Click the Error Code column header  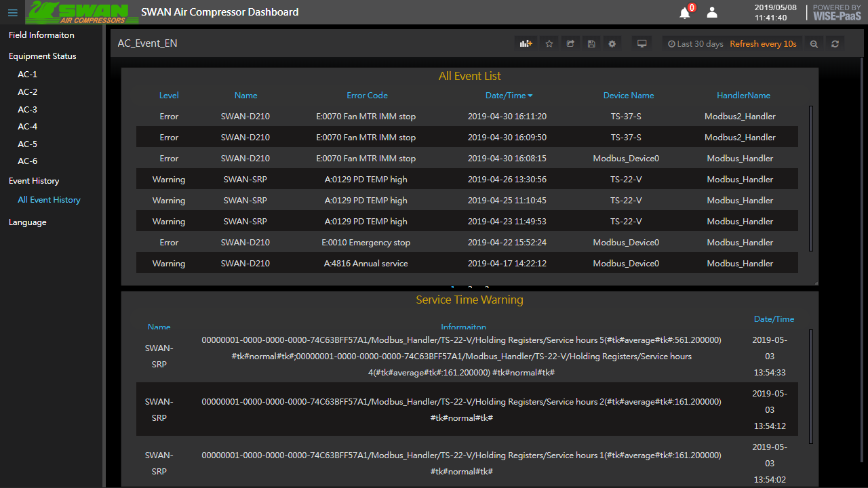(x=367, y=96)
